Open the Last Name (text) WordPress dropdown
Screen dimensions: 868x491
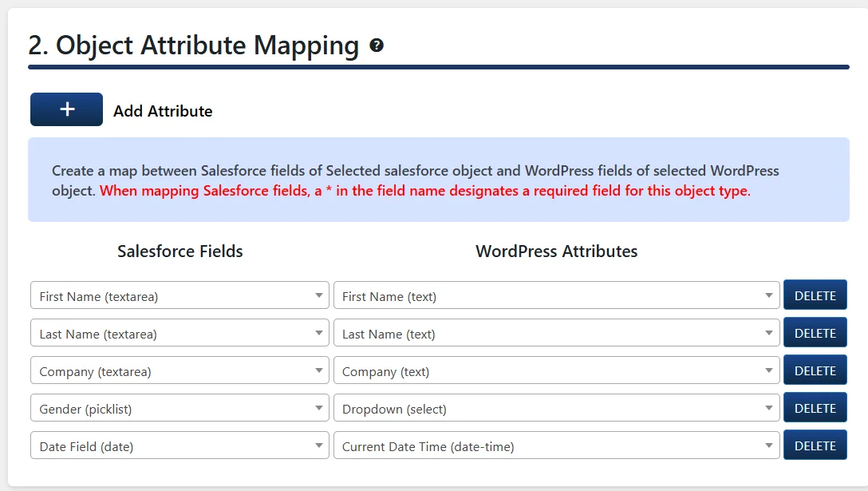(x=556, y=333)
